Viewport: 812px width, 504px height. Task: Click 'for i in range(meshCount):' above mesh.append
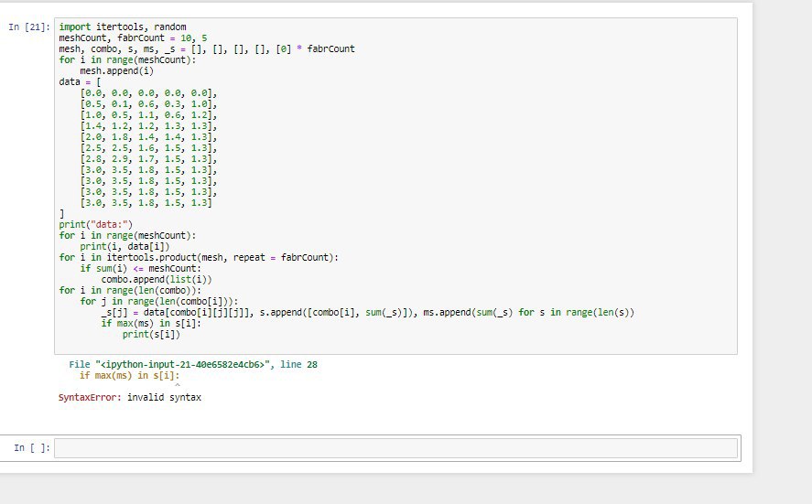tap(127, 60)
